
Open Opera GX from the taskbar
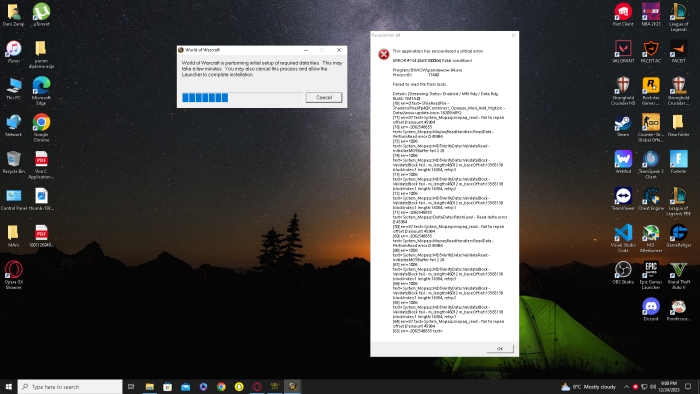coord(257,386)
